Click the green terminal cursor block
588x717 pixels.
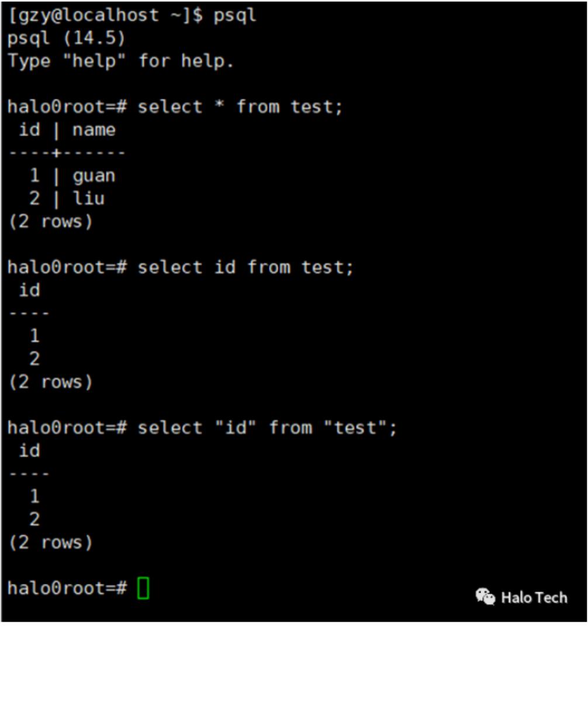[x=143, y=588]
